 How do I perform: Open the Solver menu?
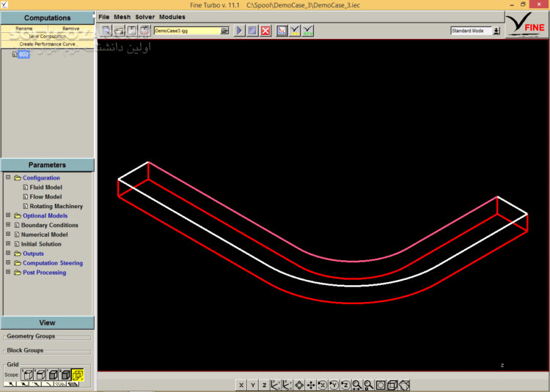click(x=144, y=16)
